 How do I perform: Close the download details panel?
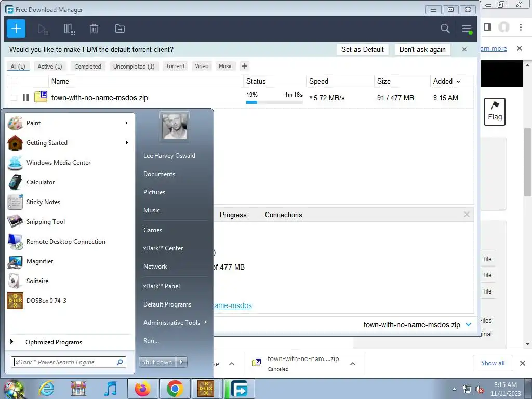467,215
